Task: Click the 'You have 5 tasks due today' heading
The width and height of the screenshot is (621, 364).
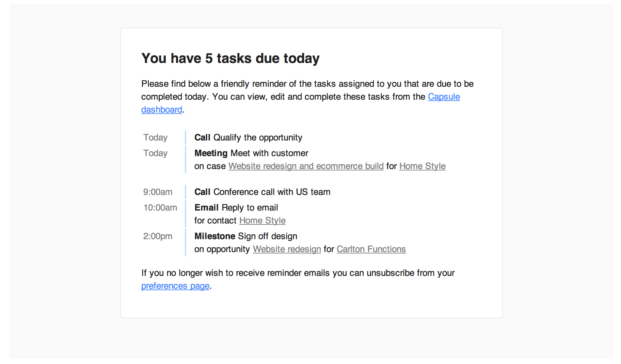Action: point(230,58)
